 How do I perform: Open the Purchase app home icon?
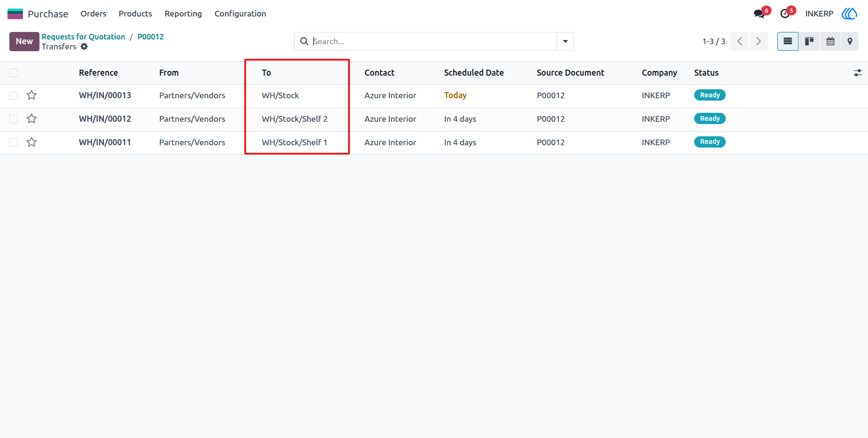point(15,14)
